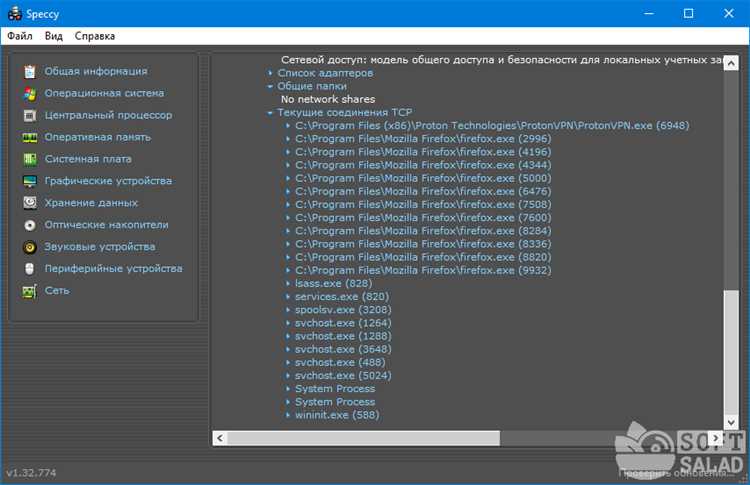Select the Системная плата motherboard icon

(x=30, y=159)
